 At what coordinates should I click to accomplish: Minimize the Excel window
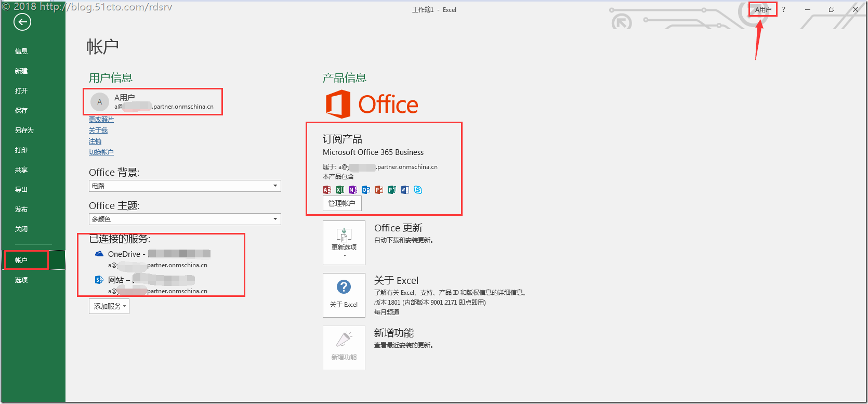point(808,9)
